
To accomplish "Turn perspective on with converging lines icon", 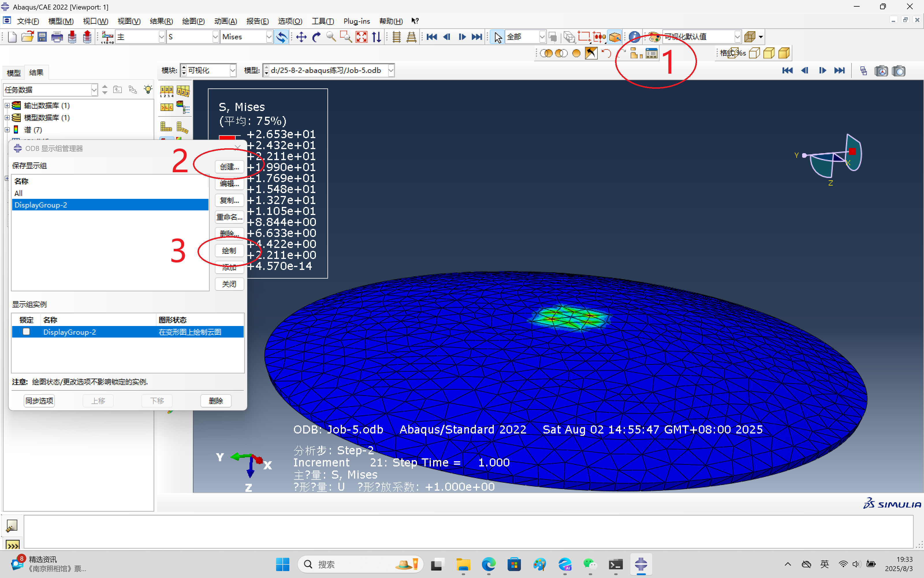I will coord(411,37).
